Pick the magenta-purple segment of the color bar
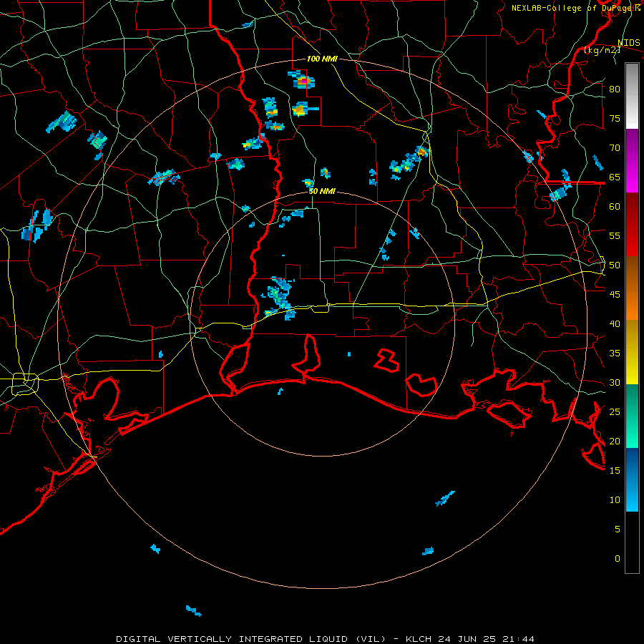The height and width of the screenshot is (644, 644). (x=632, y=161)
